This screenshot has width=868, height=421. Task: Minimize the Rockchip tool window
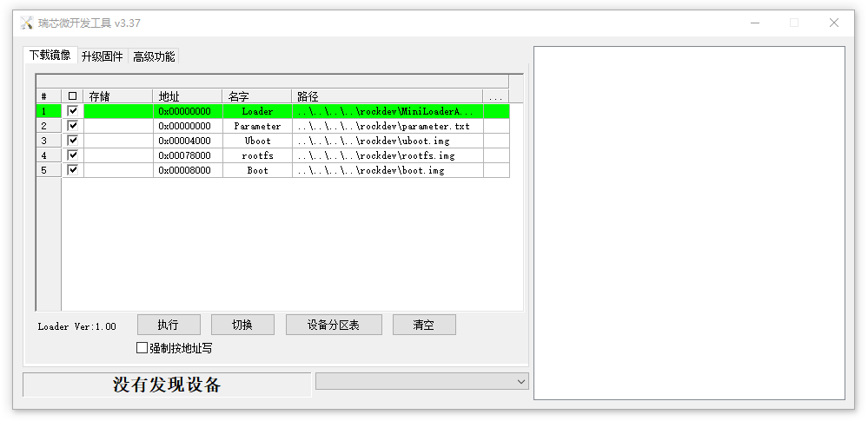(x=754, y=23)
